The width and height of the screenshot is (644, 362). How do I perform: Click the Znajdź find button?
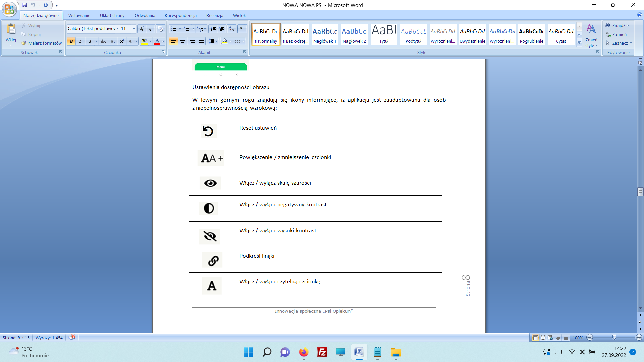[x=616, y=25]
